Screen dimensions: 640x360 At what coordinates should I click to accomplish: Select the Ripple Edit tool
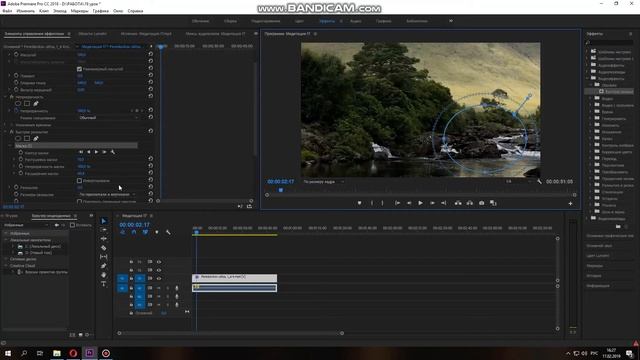coord(104,239)
